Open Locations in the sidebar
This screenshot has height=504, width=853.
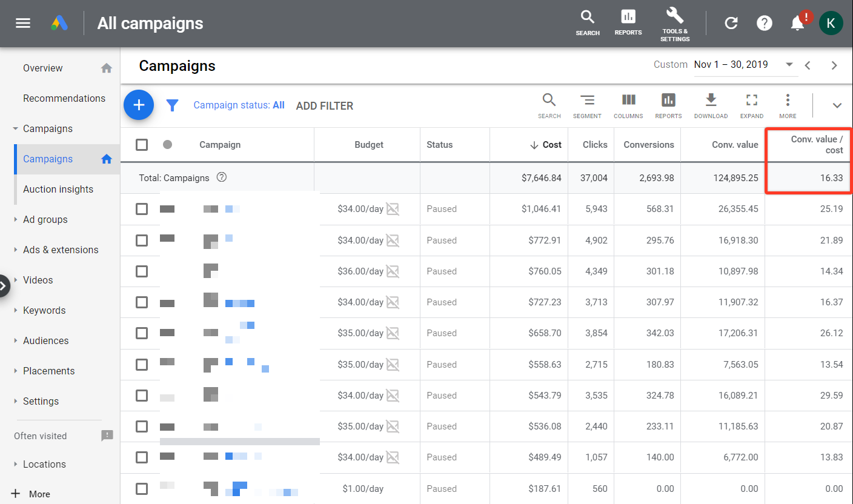point(44,464)
